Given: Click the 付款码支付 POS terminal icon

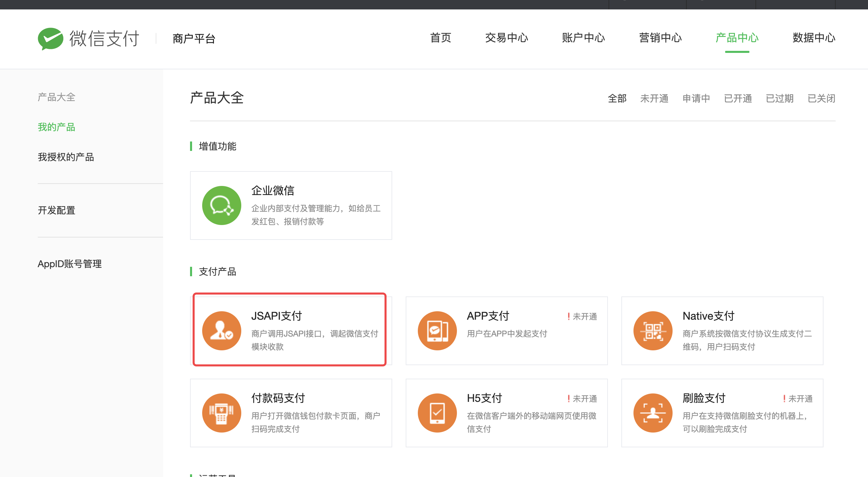Looking at the screenshot, I should 221,413.
